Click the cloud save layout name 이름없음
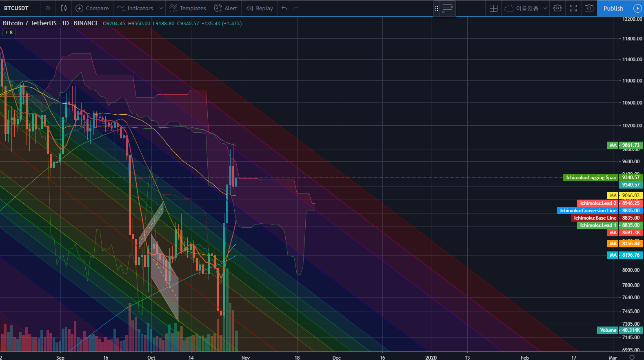The width and height of the screenshot is (644, 360). 522,8
